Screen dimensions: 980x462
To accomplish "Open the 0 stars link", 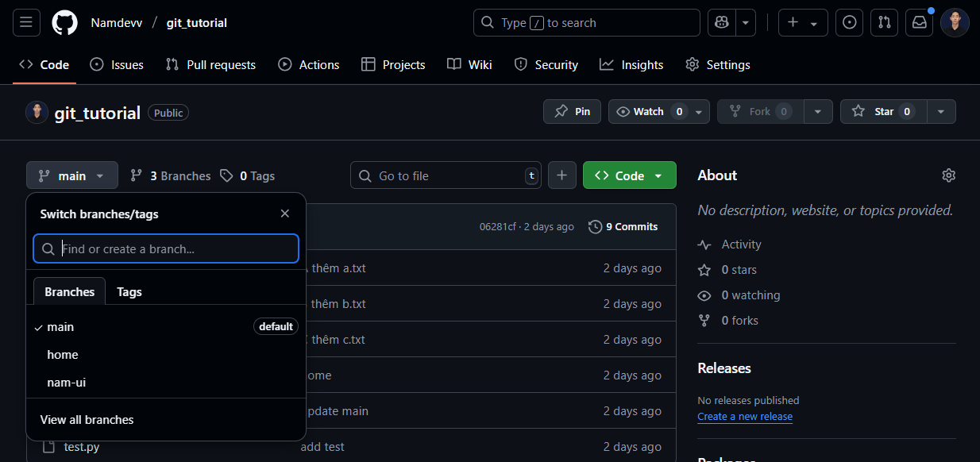I will tap(727, 270).
